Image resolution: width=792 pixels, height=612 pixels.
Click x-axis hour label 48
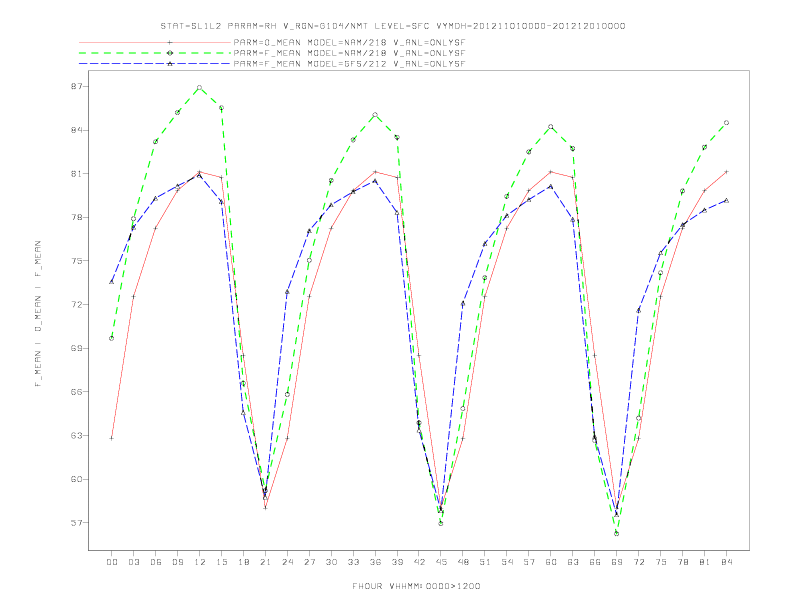point(463,562)
